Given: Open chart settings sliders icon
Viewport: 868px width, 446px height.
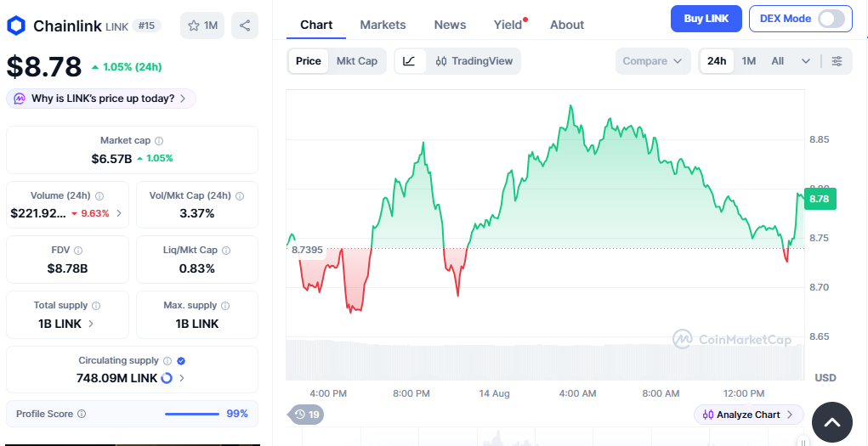Looking at the screenshot, I should (837, 61).
